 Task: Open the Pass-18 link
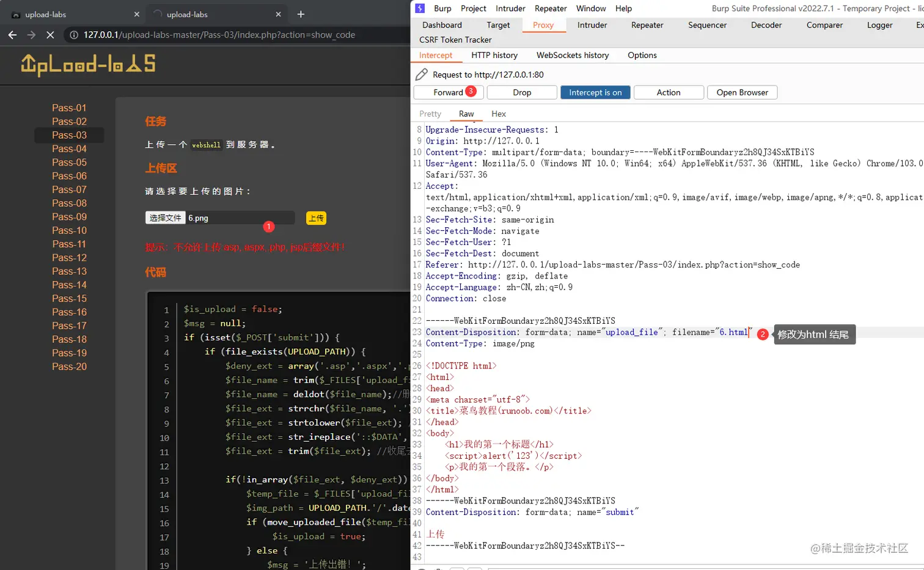coord(69,339)
